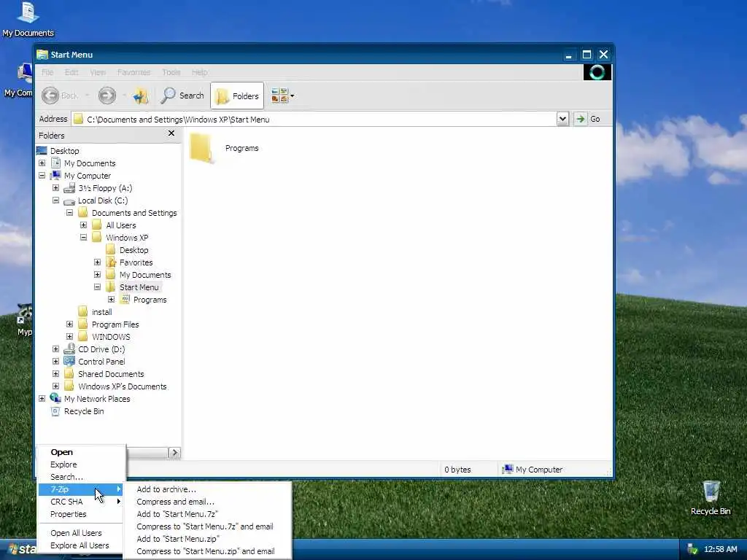Select Recycle Bin icon in tree
The height and width of the screenshot is (560, 747).
55,411
